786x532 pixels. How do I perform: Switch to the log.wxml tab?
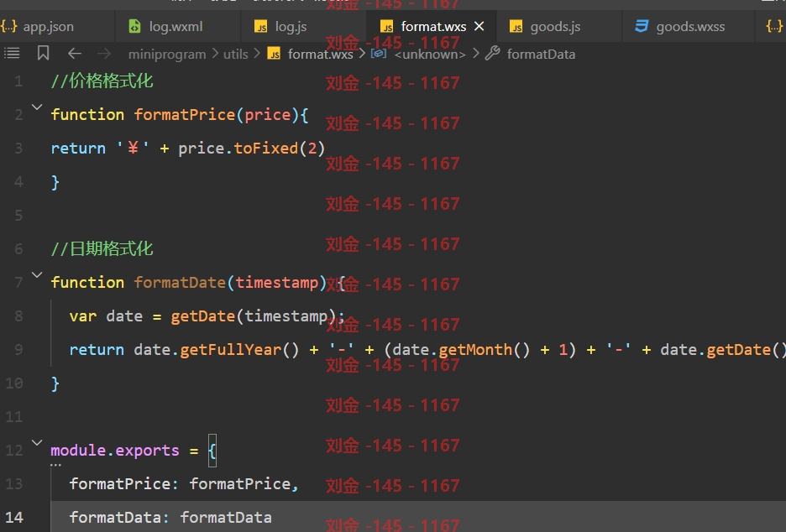(x=176, y=27)
